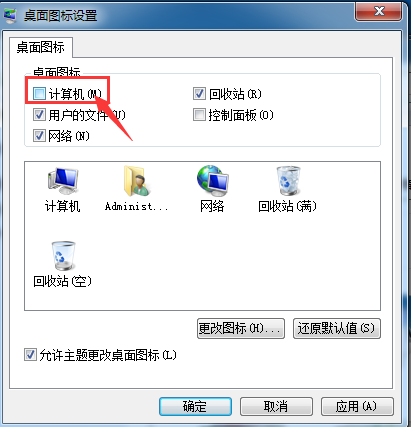
Task: Click the 应用(A) apply button
Action: click(x=357, y=406)
